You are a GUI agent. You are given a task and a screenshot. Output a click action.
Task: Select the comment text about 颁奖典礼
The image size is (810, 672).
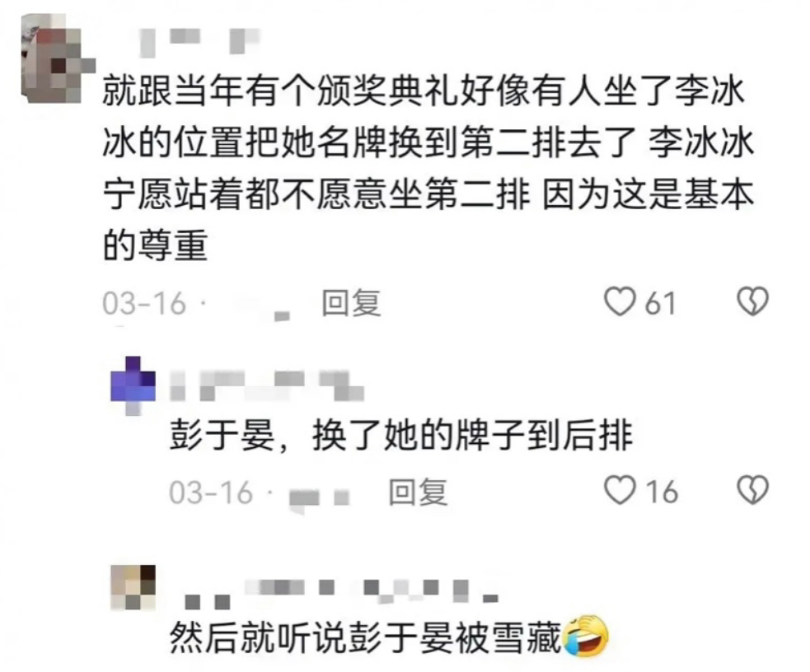click(428, 168)
